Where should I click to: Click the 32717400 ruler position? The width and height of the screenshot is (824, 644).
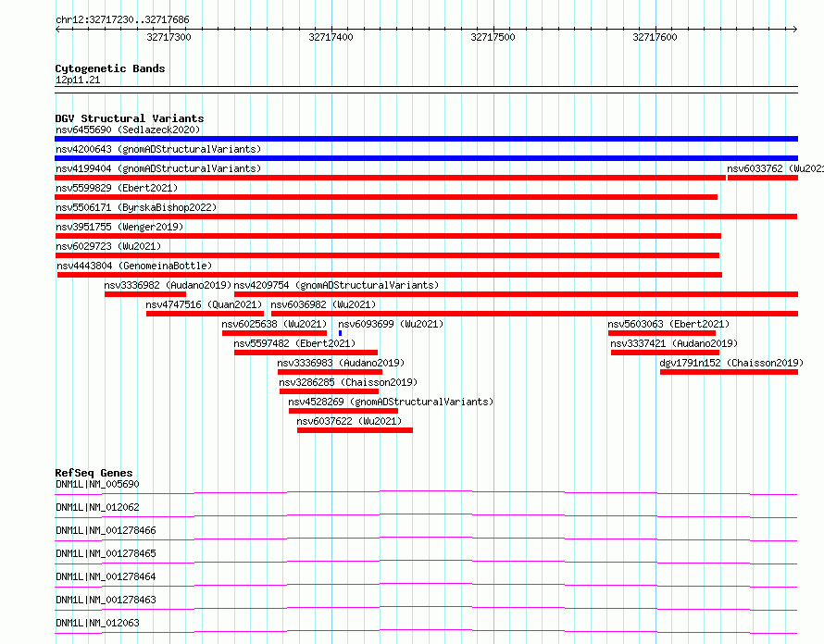point(331,37)
